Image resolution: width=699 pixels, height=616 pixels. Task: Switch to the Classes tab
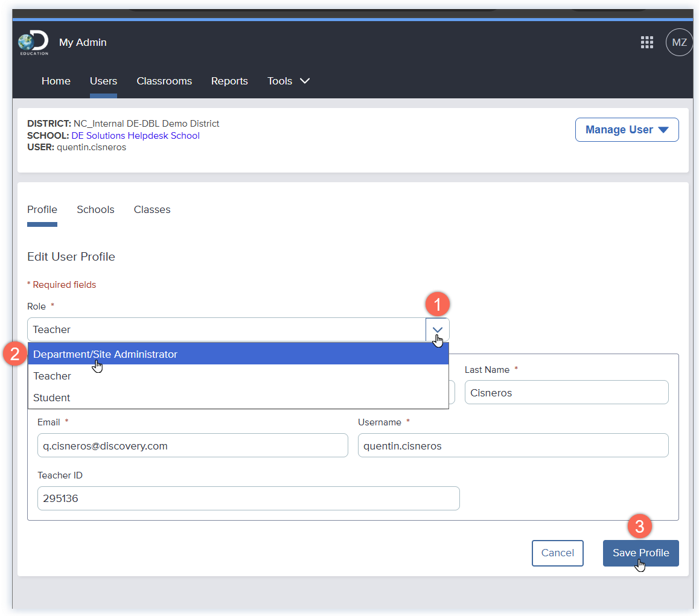[x=152, y=210]
